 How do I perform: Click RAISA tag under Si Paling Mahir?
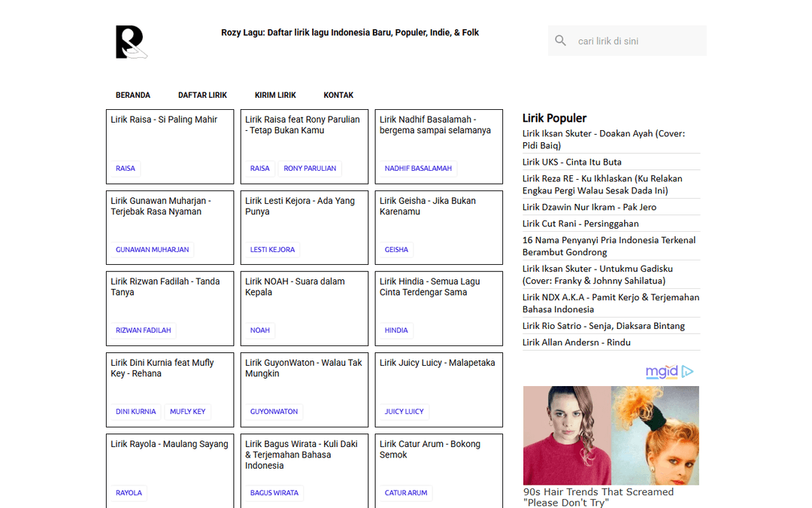(126, 169)
